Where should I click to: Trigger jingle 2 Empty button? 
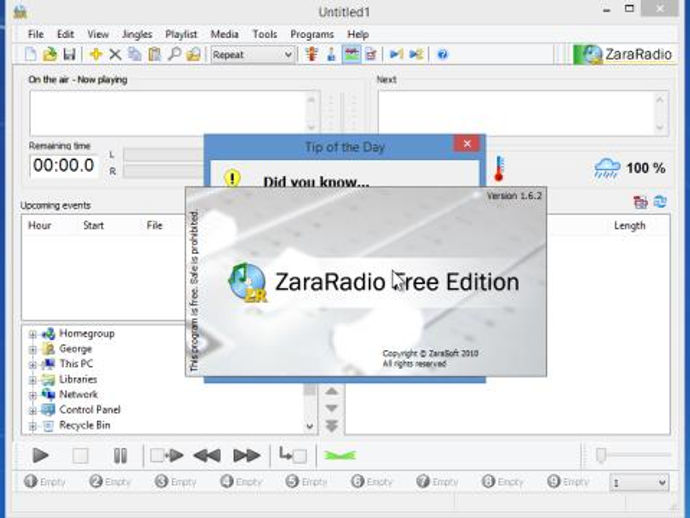pos(110,482)
